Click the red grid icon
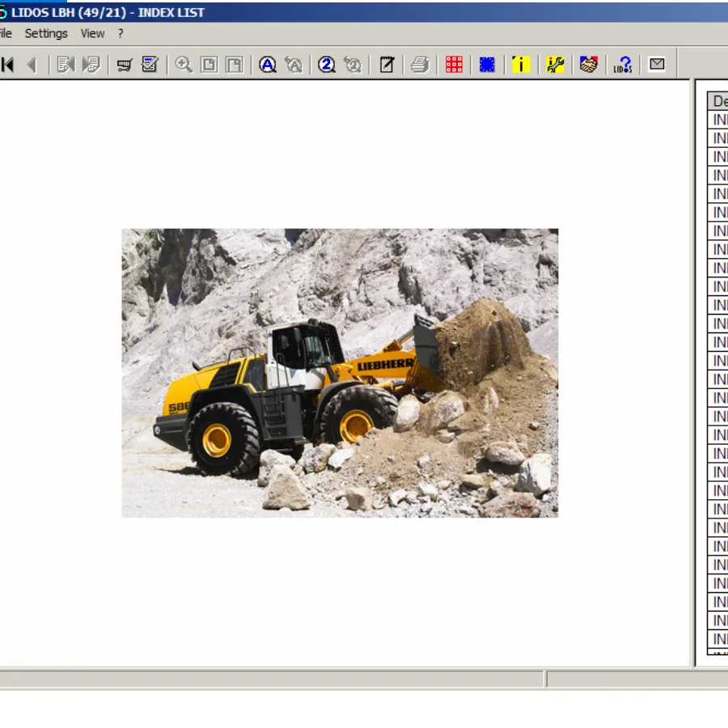The height and width of the screenshot is (728, 728). [454, 65]
